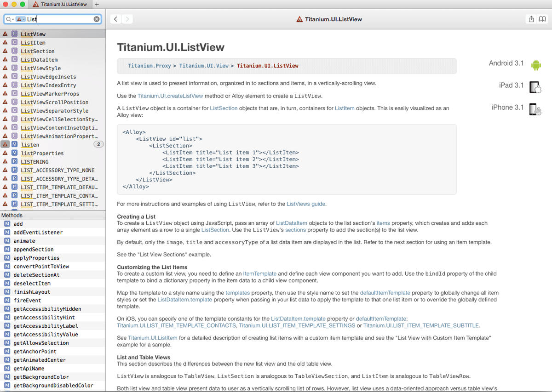Screen dimensions: 552x392
Task: Open the Titanium.UI.ListItem link
Action: pyautogui.click(x=153, y=338)
